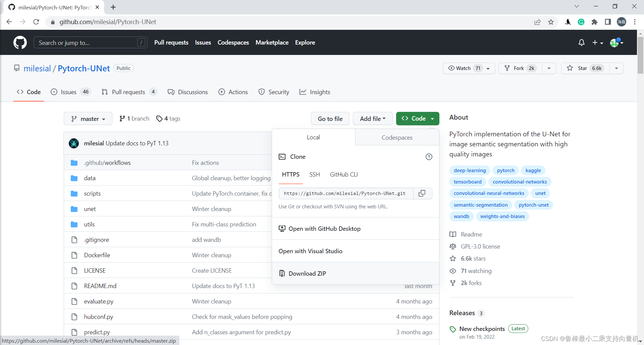The width and height of the screenshot is (644, 345).
Task: Watch the repository
Action: 469,68
